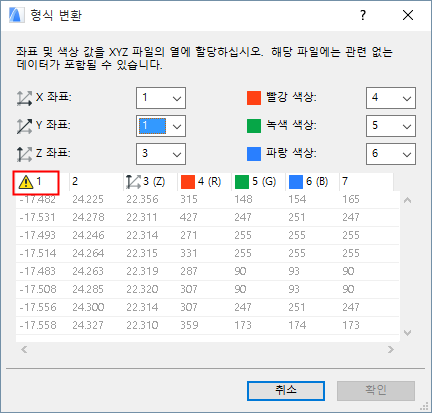The width and height of the screenshot is (432, 413).
Task: Click cell value -17.556
Action: tap(38, 307)
